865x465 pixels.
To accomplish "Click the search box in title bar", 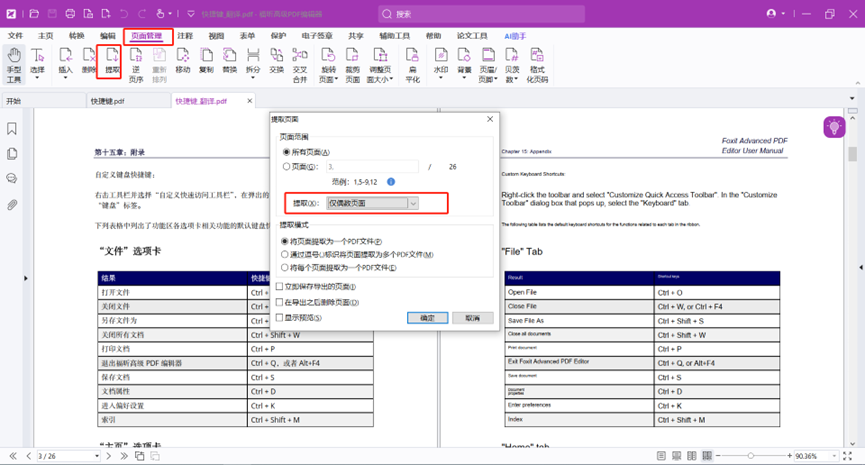I will point(482,14).
